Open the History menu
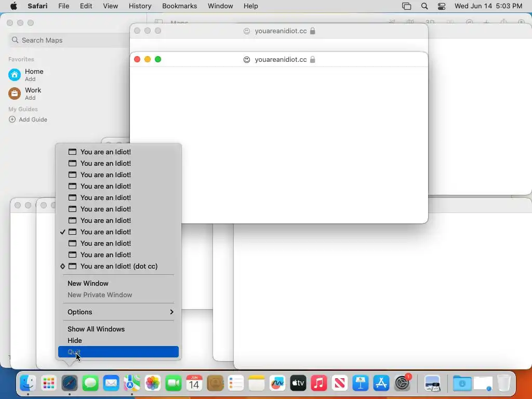 pos(140,6)
